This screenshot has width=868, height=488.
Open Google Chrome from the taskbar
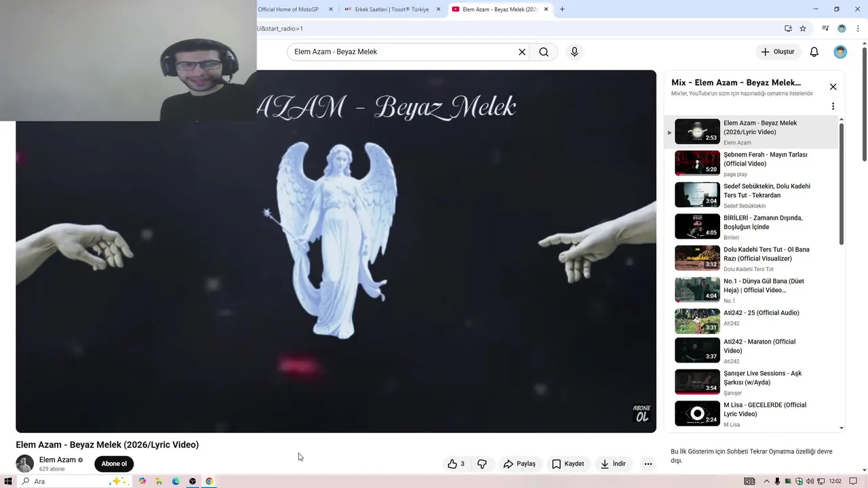(x=209, y=481)
